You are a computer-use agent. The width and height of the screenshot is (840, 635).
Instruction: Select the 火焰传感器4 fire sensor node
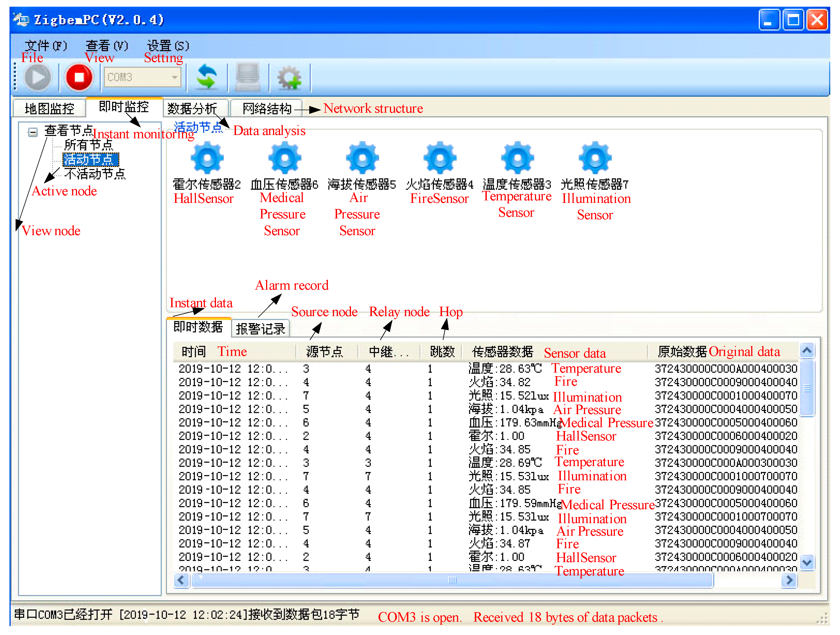point(440,158)
